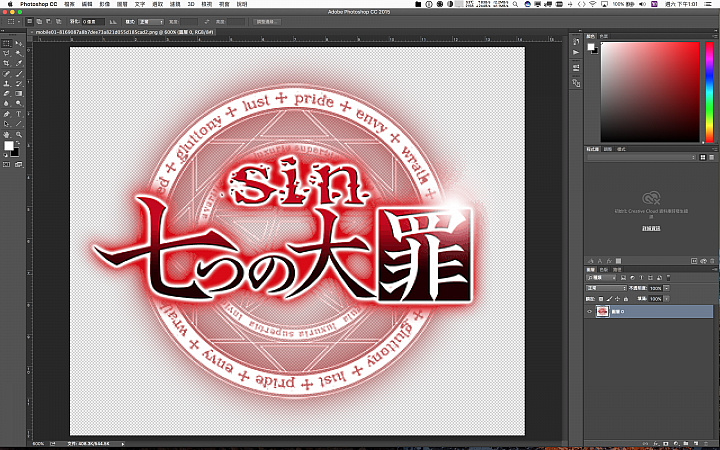The height and width of the screenshot is (450, 720).
Task: Choose Intersect with Selection mode
Action: (58, 22)
